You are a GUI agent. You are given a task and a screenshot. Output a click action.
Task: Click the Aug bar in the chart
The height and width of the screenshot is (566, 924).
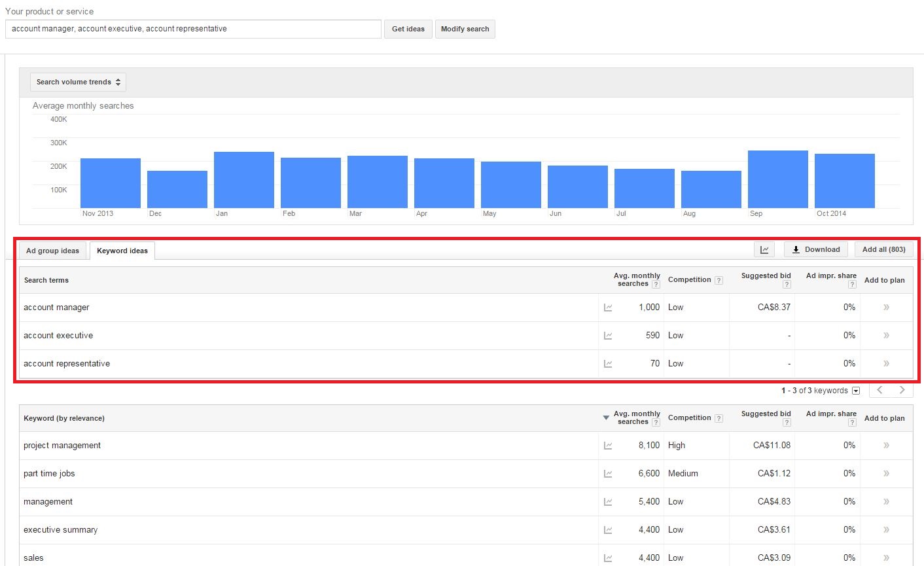point(711,189)
